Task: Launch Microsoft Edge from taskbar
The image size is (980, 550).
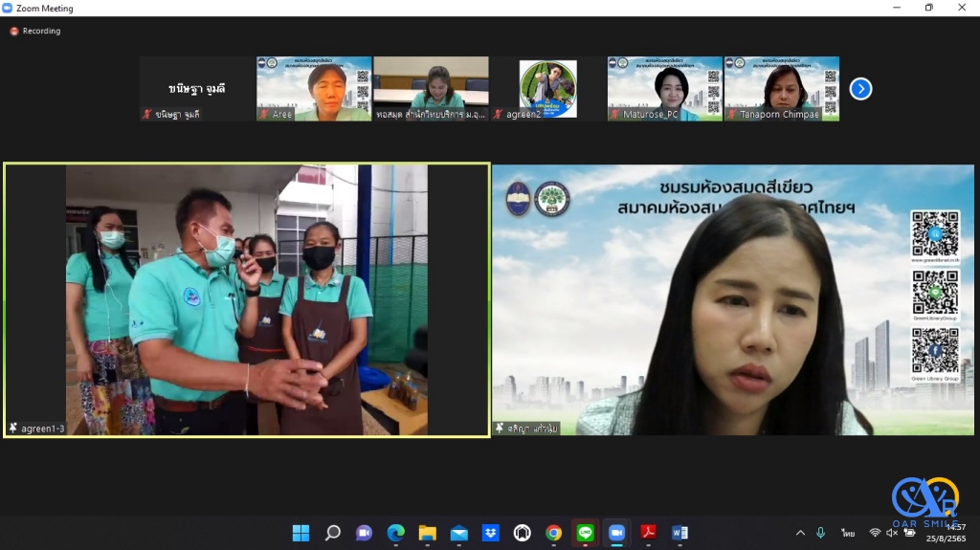Action: coord(395,533)
